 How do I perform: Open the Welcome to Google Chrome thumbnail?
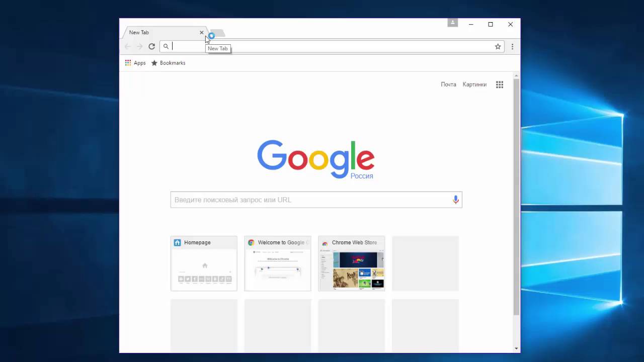tap(278, 263)
